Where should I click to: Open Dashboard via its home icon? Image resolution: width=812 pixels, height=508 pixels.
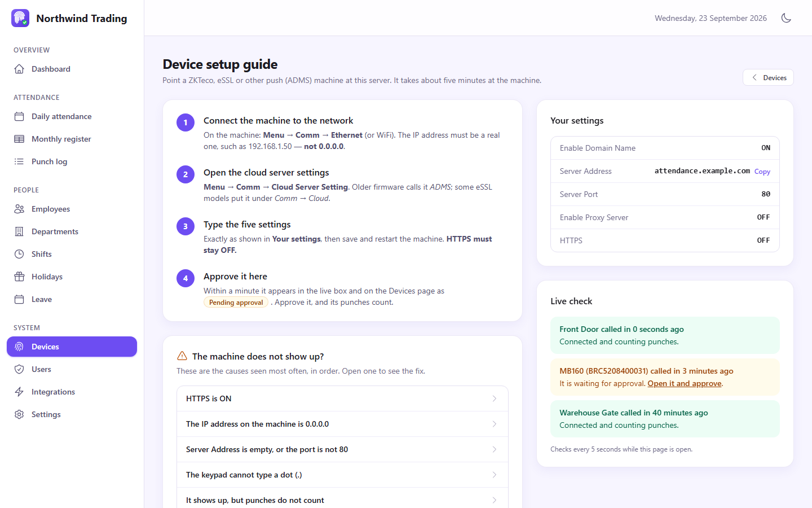[19, 69]
